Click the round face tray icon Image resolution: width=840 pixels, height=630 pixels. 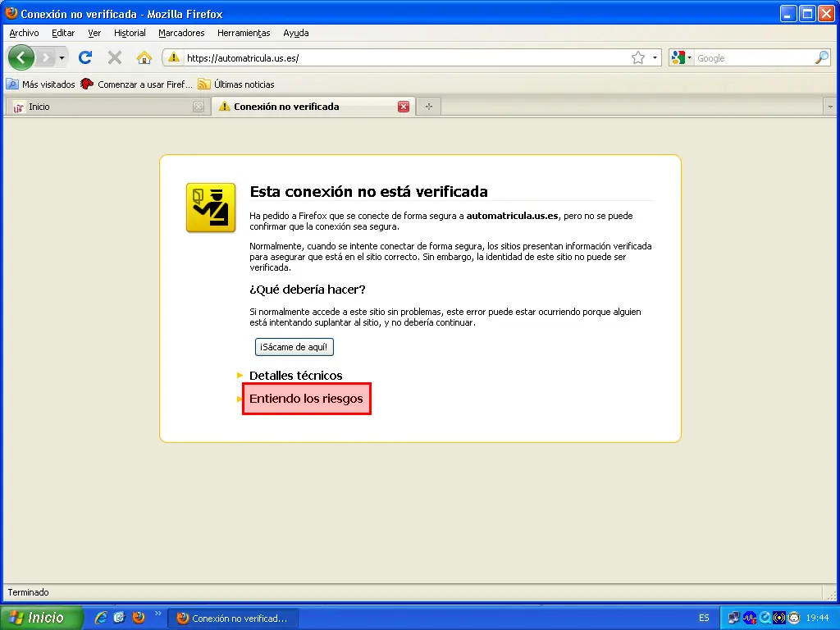tap(794, 619)
